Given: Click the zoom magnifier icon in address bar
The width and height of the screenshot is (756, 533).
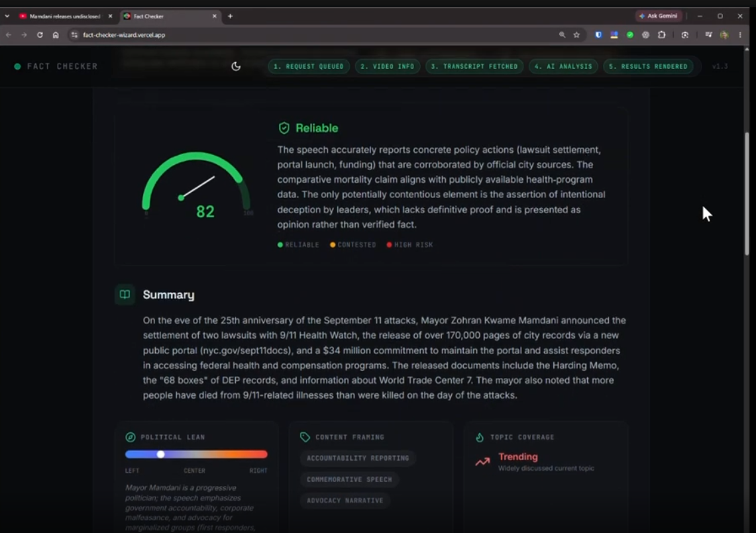Looking at the screenshot, I should coord(562,34).
